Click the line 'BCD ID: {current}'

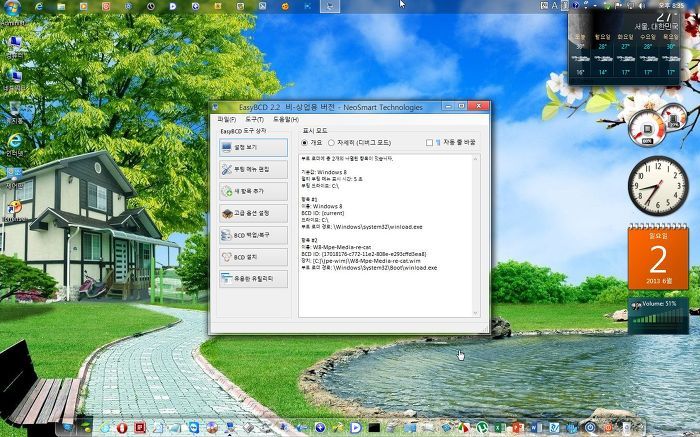click(x=323, y=213)
